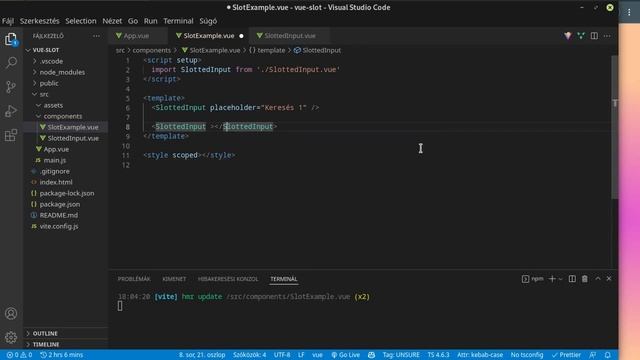
Task: Click unsaved dot on SlotExample.vue tab
Action: click(x=241, y=36)
